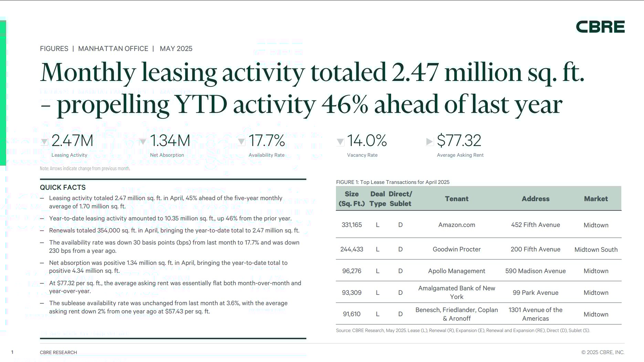Click the 'Address' column header

click(x=536, y=199)
